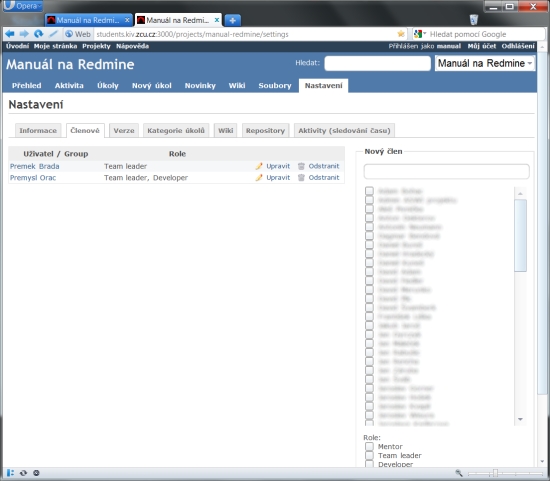Open the Premek Brada user link
This screenshot has height=481, width=550.
(34, 166)
